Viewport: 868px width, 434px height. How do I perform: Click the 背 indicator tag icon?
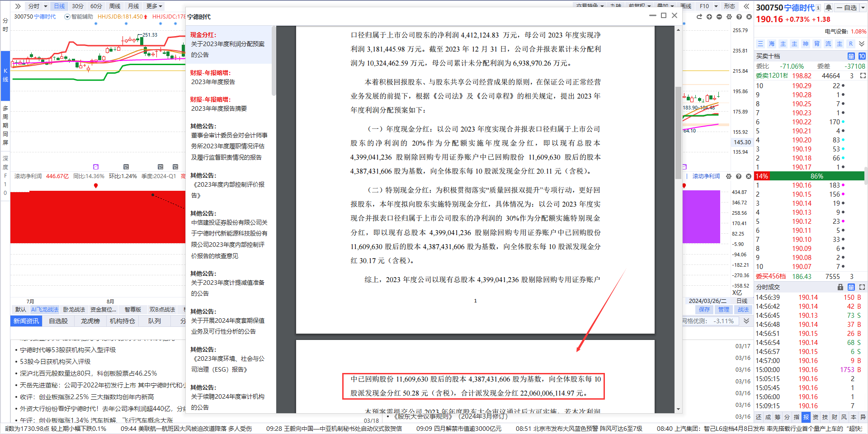click(x=817, y=44)
